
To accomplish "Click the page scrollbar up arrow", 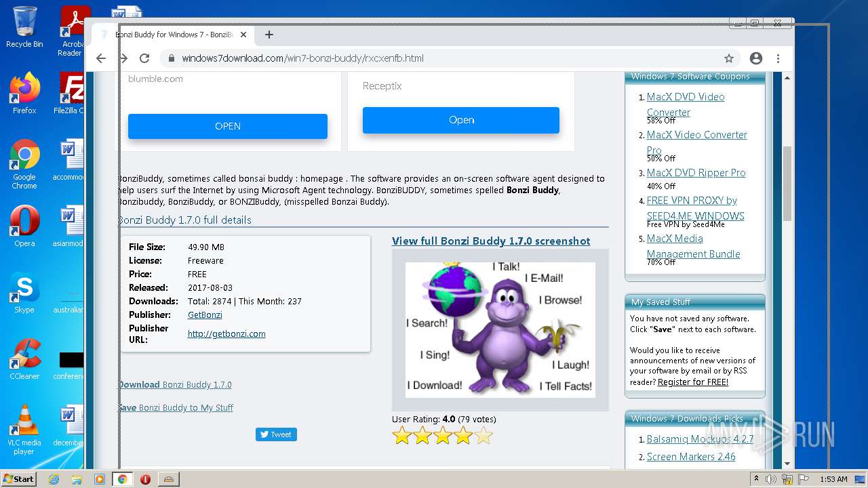I will pos(787,78).
